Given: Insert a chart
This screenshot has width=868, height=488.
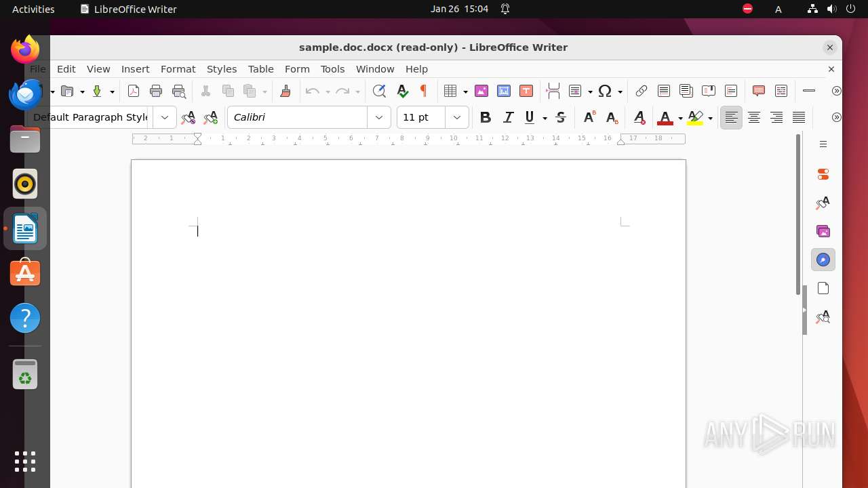Looking at the screenshot, I should tap(504, 91).
